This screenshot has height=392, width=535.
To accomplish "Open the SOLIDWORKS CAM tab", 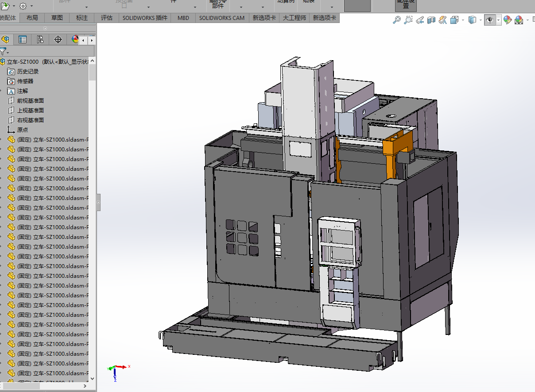I will [222, 18].
